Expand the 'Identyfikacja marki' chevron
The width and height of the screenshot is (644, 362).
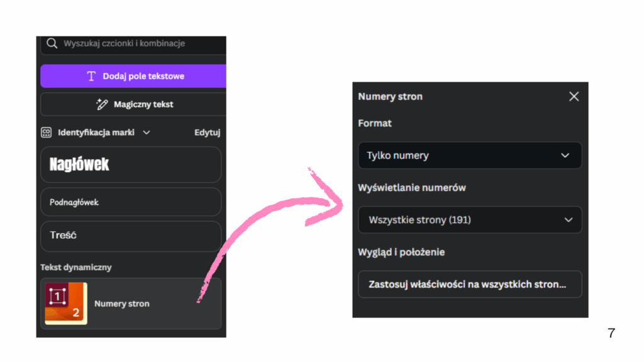point(147,133)
